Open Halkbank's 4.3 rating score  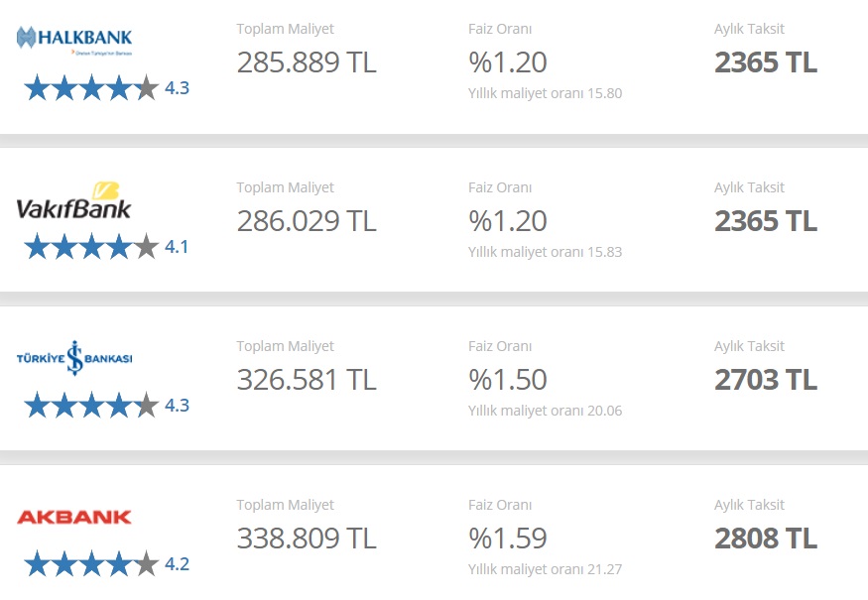(x=178, y=88)
